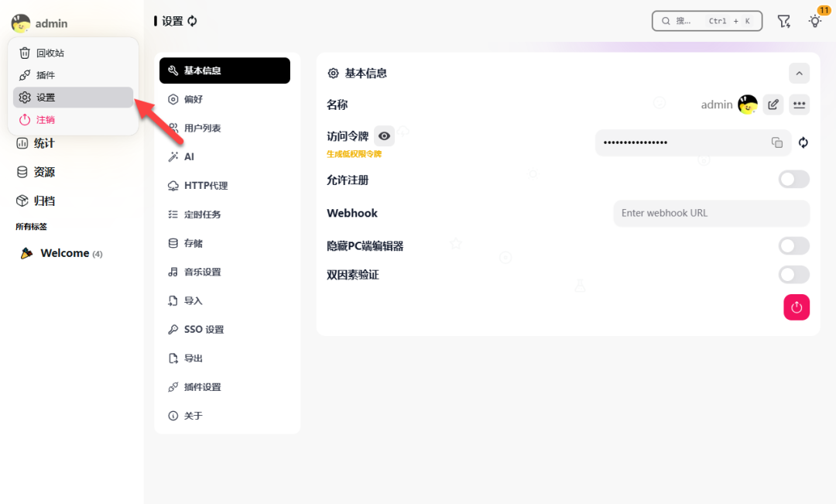Open the three-dots menu beside the name
Screen dimensions: 836x504
pos(799,105)
